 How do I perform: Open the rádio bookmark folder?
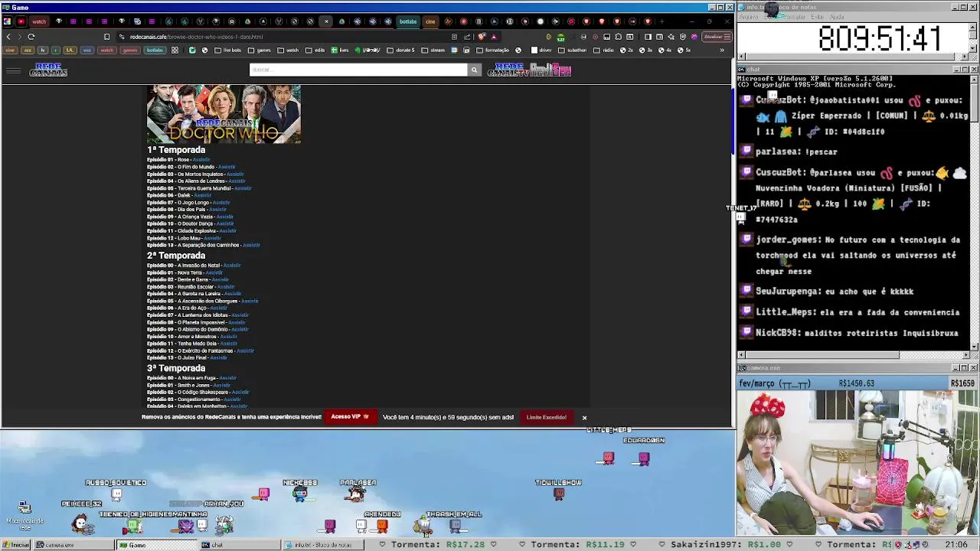(604, 51)
